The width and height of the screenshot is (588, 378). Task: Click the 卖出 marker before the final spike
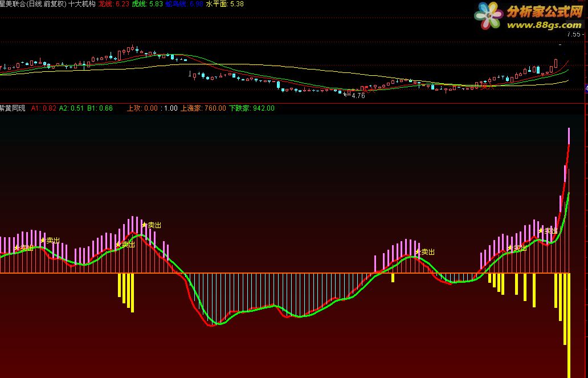(x=548, y=230)
